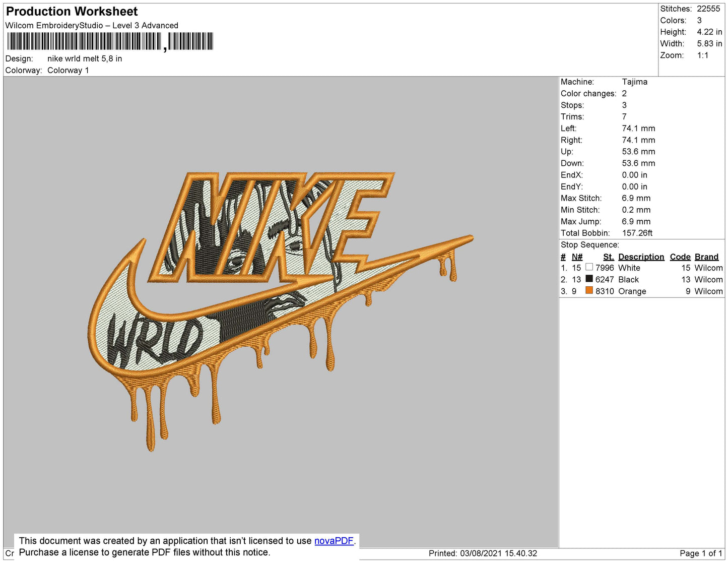Click the N# column header

tap(577, 257)
